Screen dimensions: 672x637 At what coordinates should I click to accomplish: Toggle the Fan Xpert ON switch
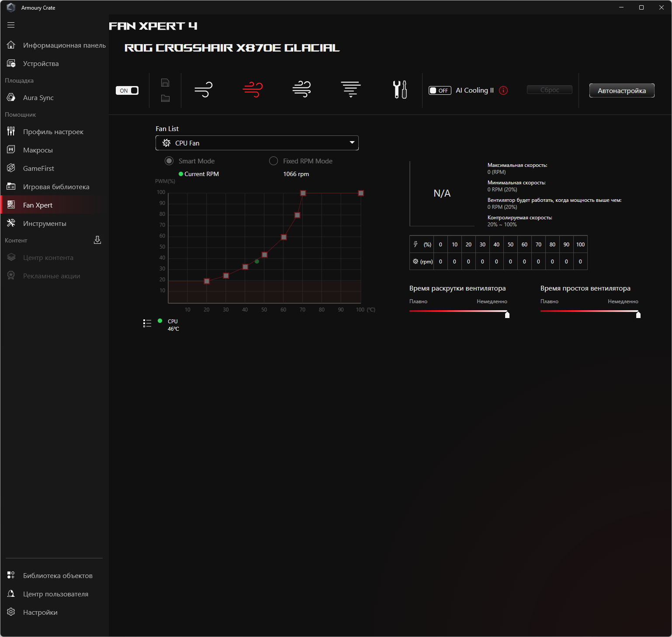[127, 90]
